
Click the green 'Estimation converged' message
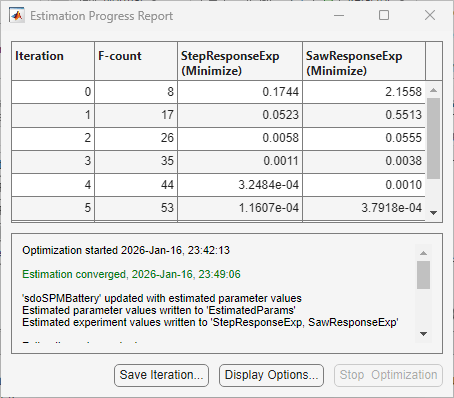tap(131, 274)
